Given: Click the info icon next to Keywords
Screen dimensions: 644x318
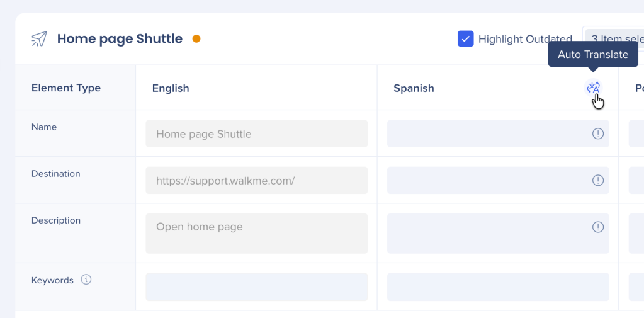Looking at the screenshot, I should tap(86, 280).
